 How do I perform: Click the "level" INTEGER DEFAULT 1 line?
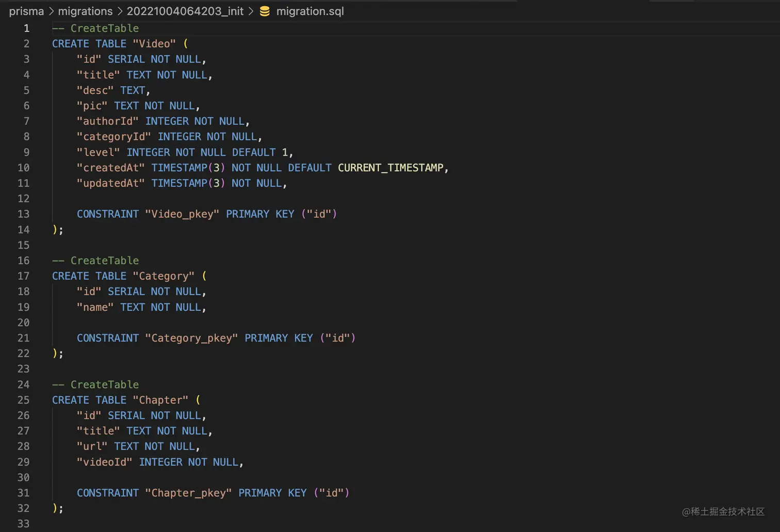click(x=185, y=152)
